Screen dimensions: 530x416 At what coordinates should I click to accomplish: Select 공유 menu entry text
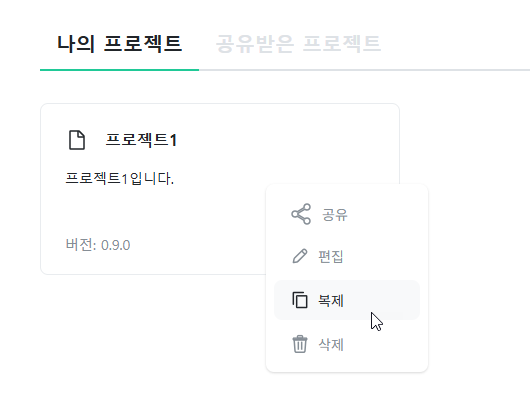pos(335,215)
